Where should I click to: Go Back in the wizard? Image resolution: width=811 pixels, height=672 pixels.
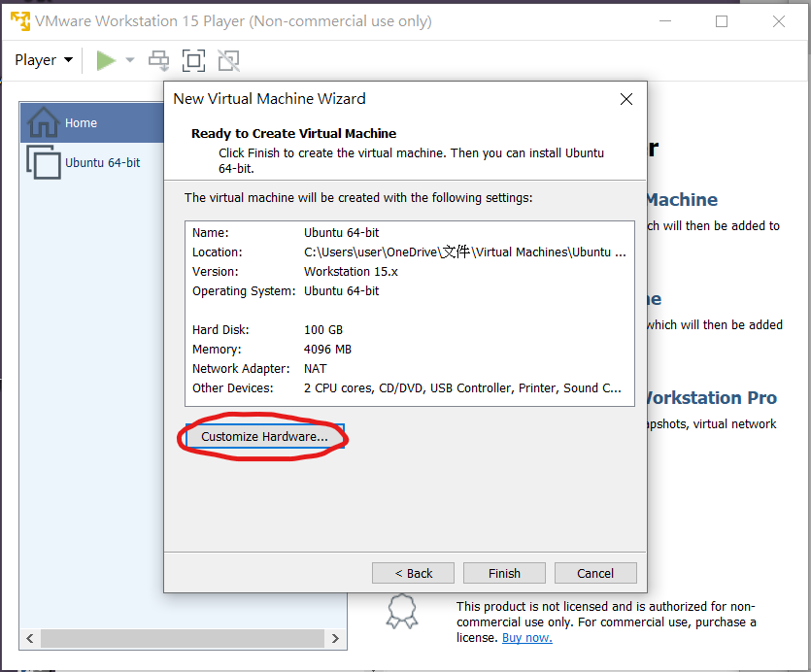[x=413, y=573]
